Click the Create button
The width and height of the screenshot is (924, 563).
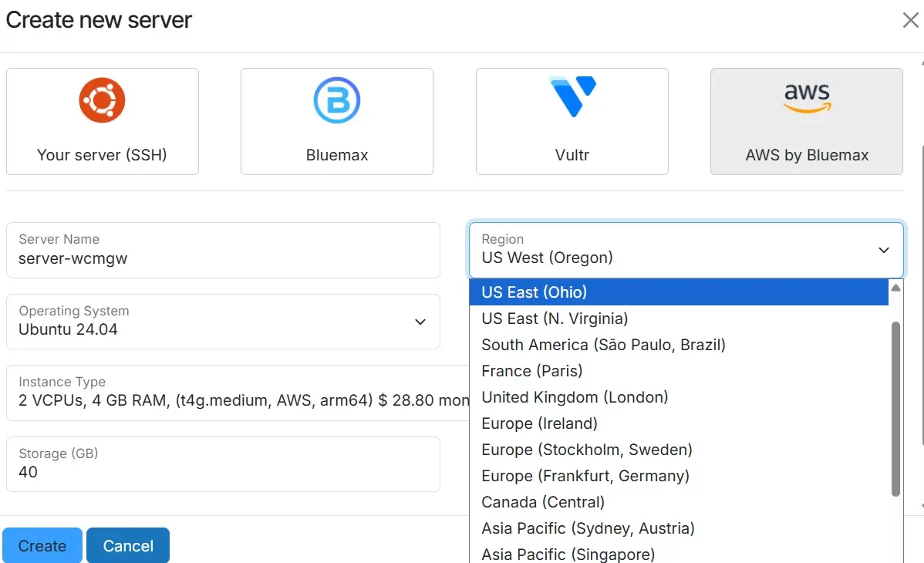(42, 545)
